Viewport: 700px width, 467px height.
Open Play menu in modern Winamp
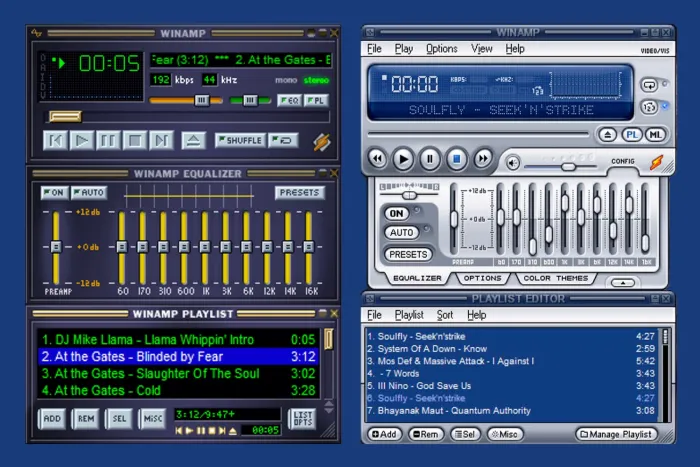pos(404,49)
